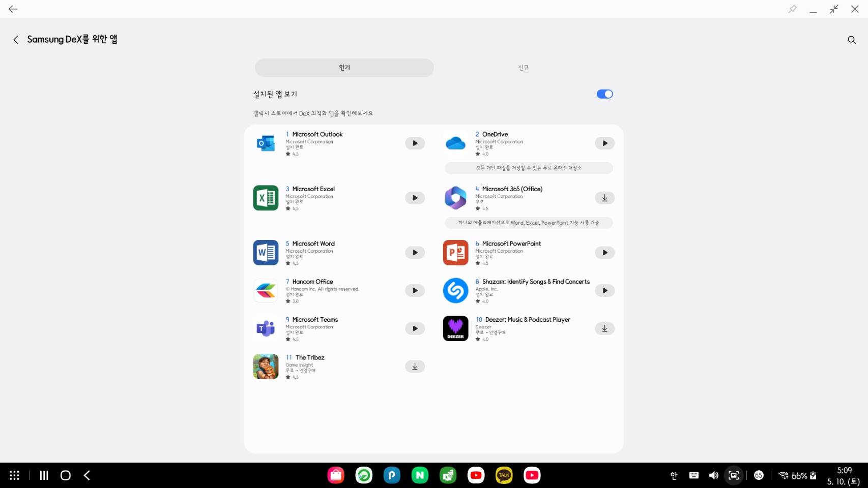The width and height of the screenshot is (868, 488).
Task: Go back from Samsung DeX를 위한 앱 page
Action: click(16, 40)
